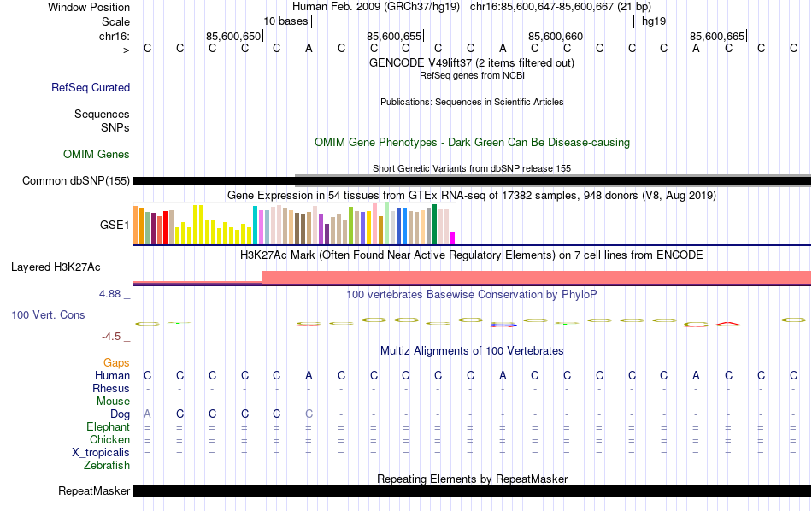Click the GSE1 gene label
The image size is (812, 511).
coord(115,225)
